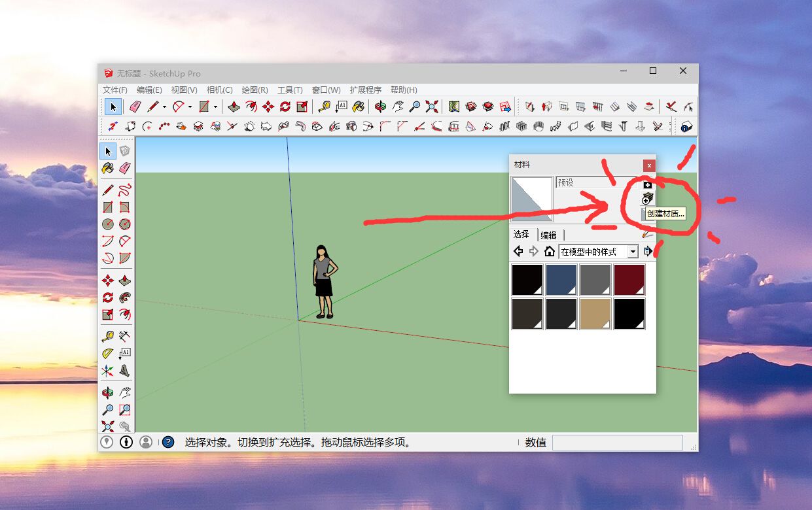Select the tan material swatch
The height and width of the screenshot is (510, 812).
tap(595, 314)
